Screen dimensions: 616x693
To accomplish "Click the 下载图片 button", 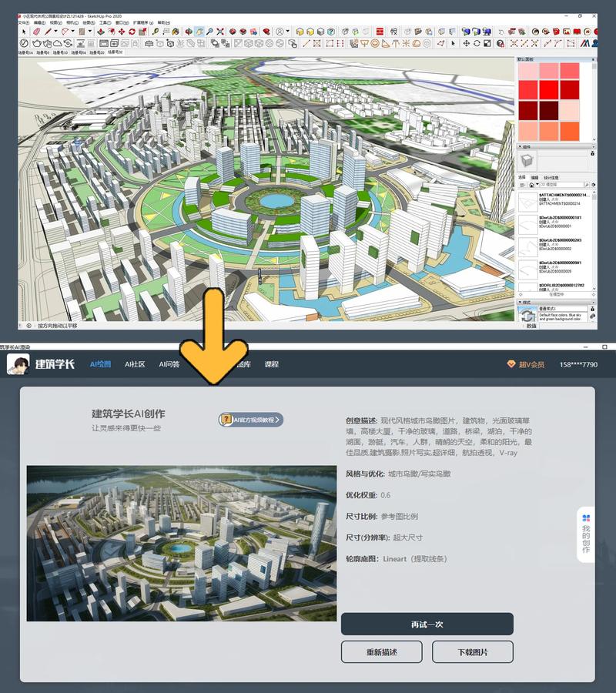I will click(x=472, y=652).
